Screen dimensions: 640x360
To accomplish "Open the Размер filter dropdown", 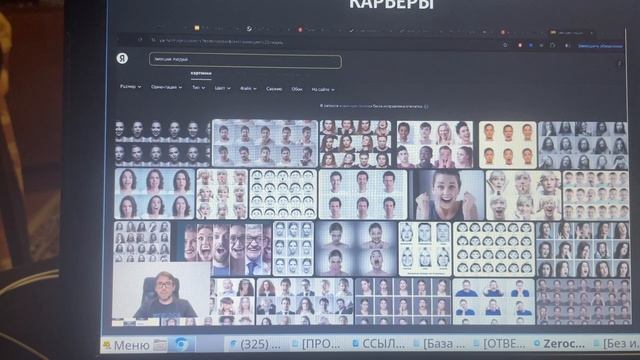I will 131,87.
